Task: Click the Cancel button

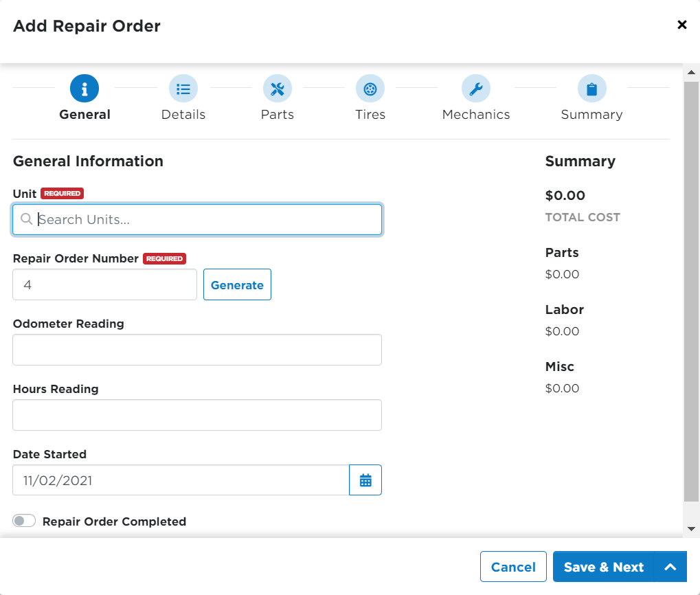Action: [513, 567]
